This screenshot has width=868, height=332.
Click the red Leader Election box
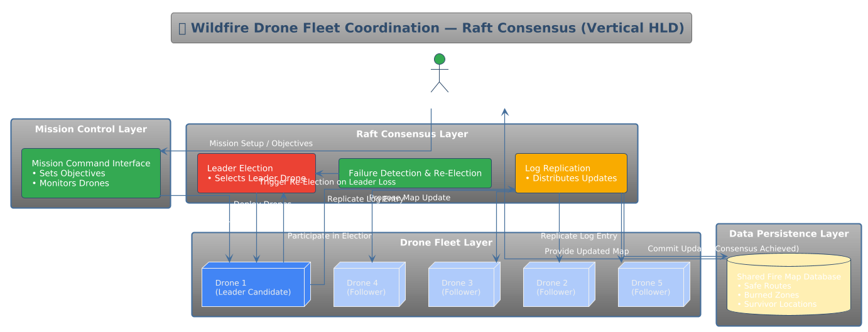tap(256, 173)
